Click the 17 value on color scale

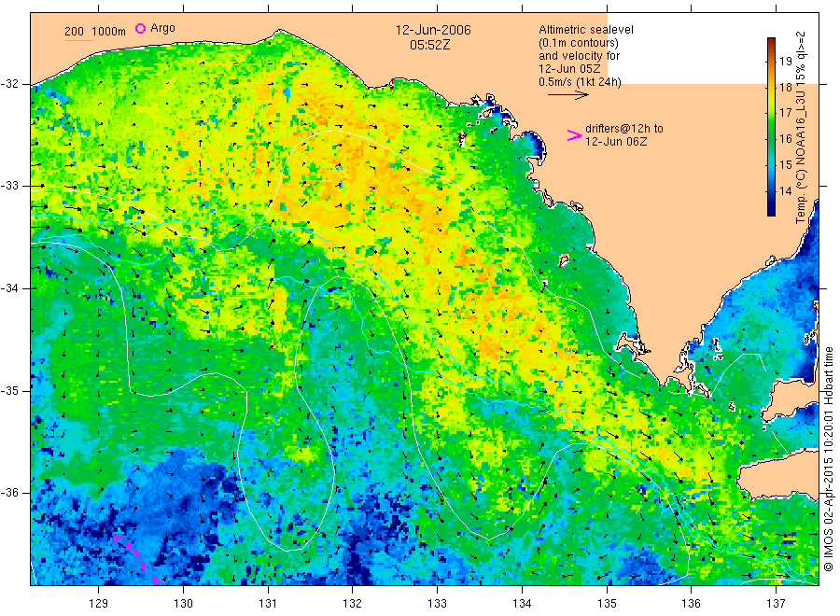[x=785, y=113]
